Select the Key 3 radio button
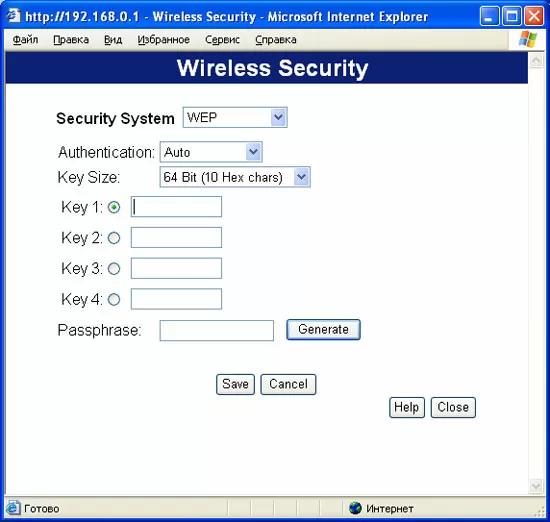The image size is (550, 522). (114, 269)
